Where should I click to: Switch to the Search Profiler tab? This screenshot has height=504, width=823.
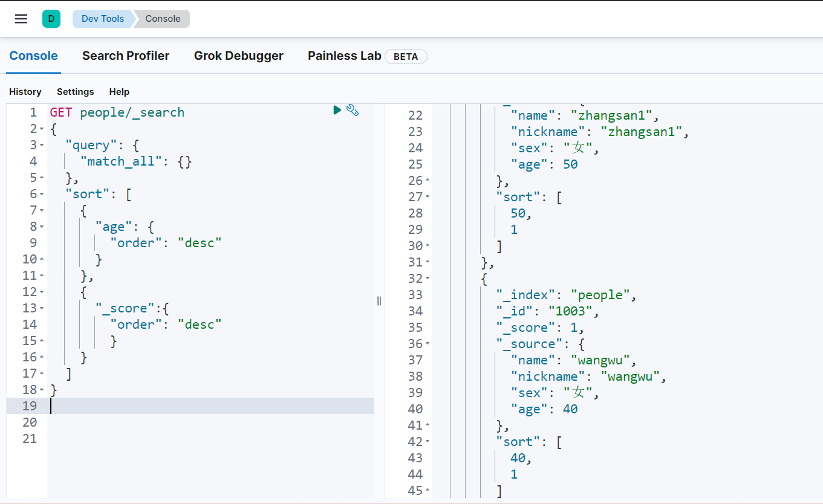(126, 56)
